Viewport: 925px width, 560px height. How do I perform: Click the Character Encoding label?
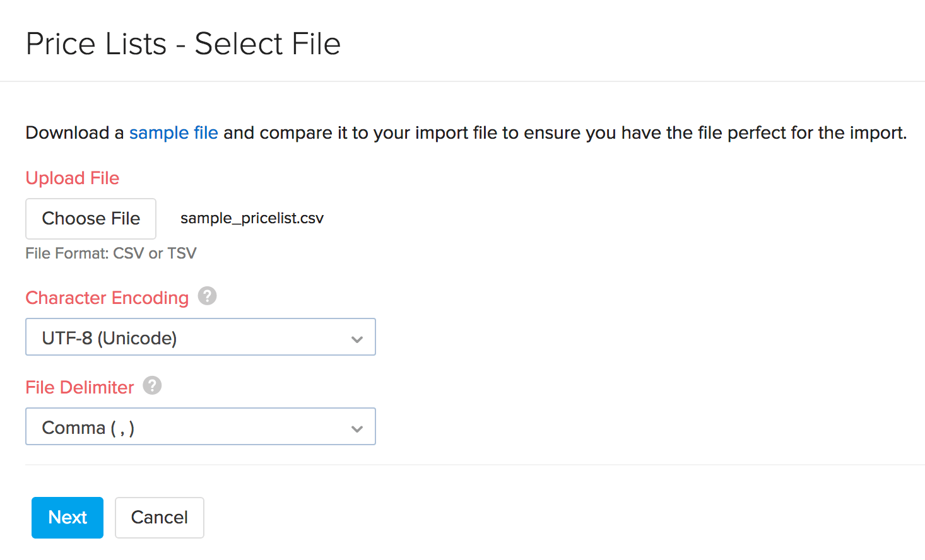point(107,297)
